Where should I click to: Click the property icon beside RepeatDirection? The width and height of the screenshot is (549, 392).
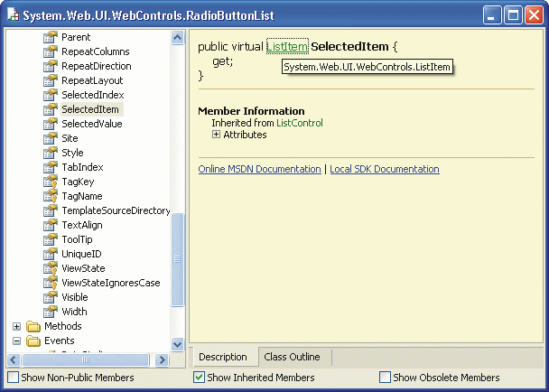pyautogui.click(x=51, y=66)
